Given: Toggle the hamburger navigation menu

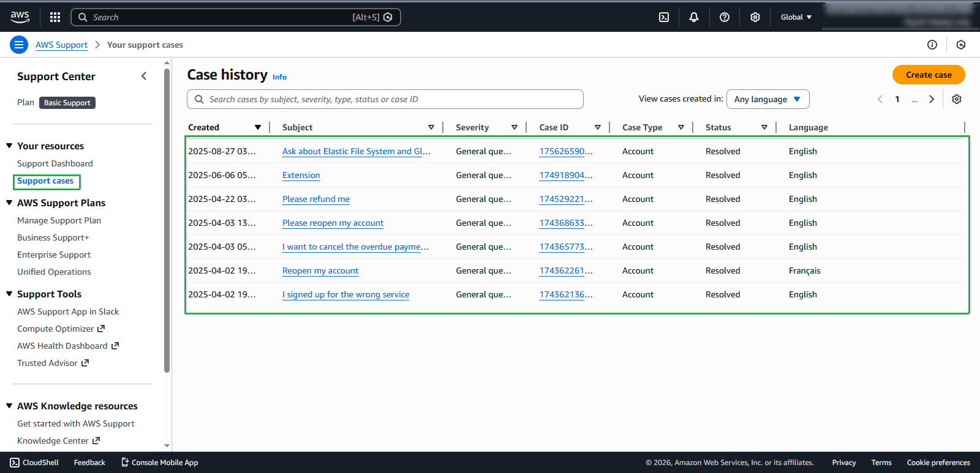Looking at the screenshot, I should click(19, 45).
